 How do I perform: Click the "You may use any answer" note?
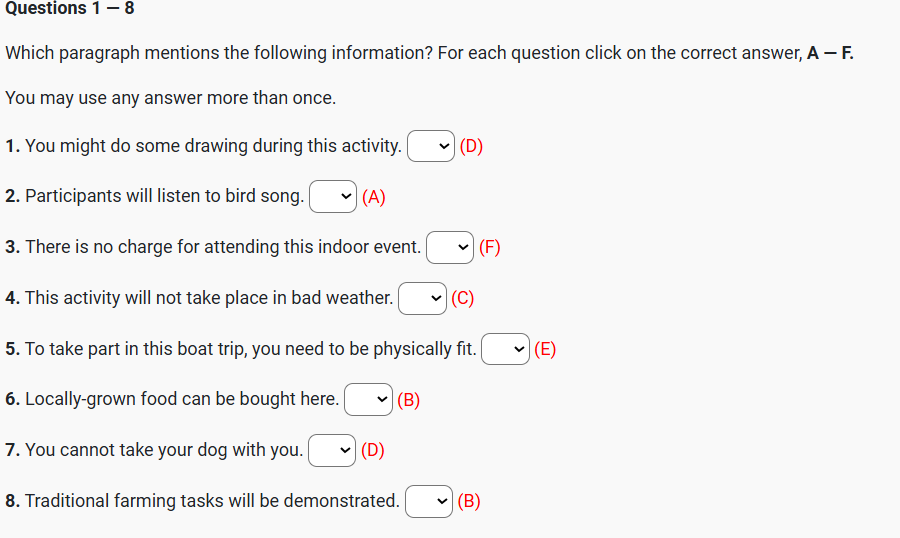pyautogui.click(x=170, y=98)
